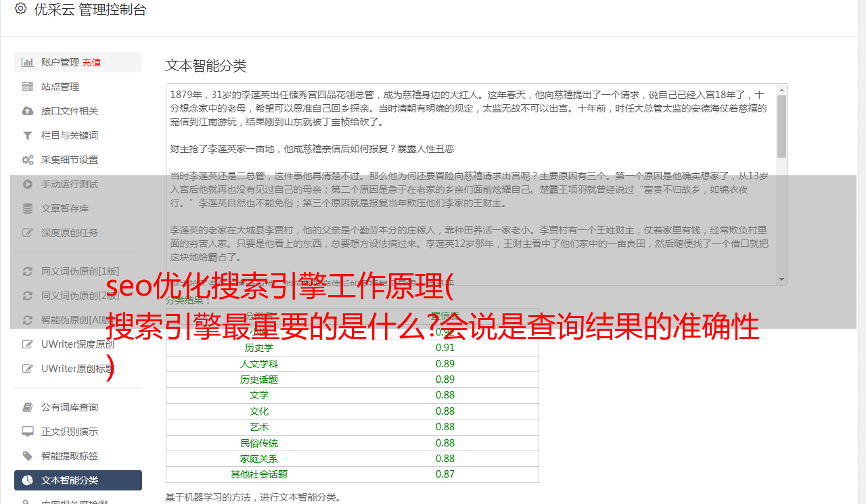The height and width of the screenshot is (504, 866).
Task: Click the 文本智能分类 page heading
Action: [206, 66]
